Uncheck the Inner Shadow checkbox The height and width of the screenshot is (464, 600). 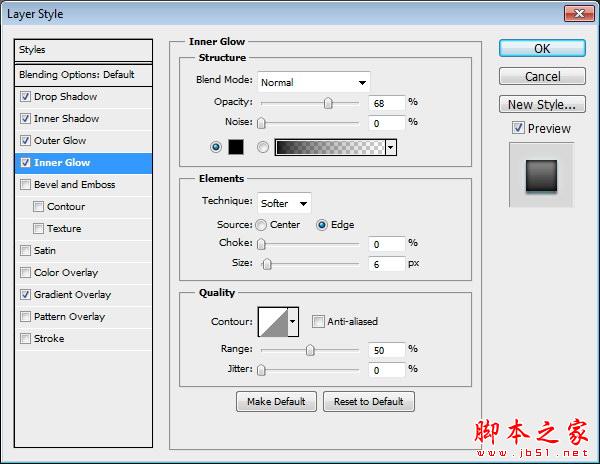pos(25,119)
